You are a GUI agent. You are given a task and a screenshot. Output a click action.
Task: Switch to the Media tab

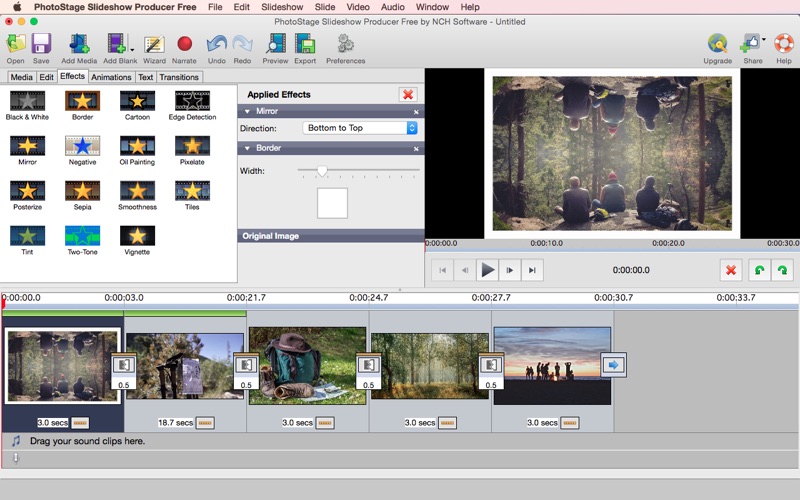pos(21,77)
